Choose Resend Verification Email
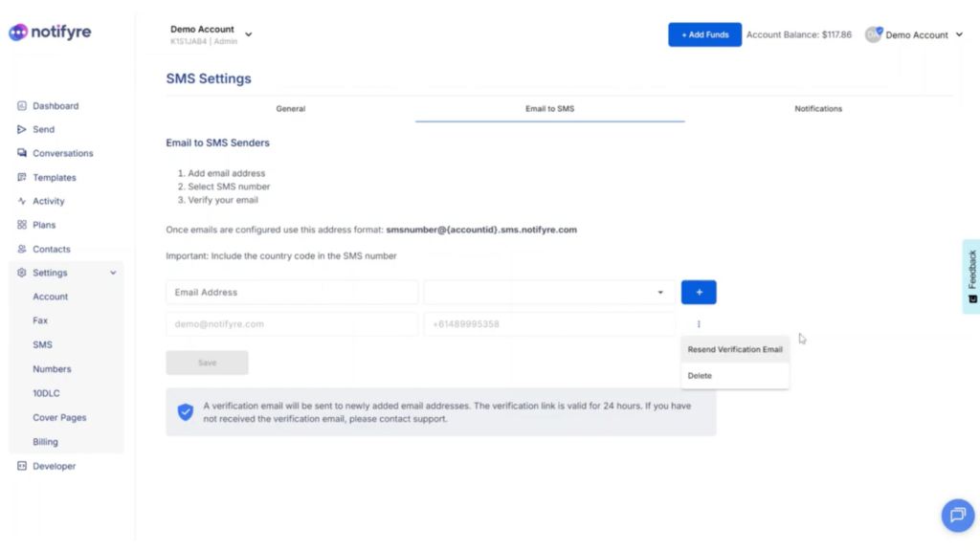Viewport: 980px width, 551px height. 735,349
